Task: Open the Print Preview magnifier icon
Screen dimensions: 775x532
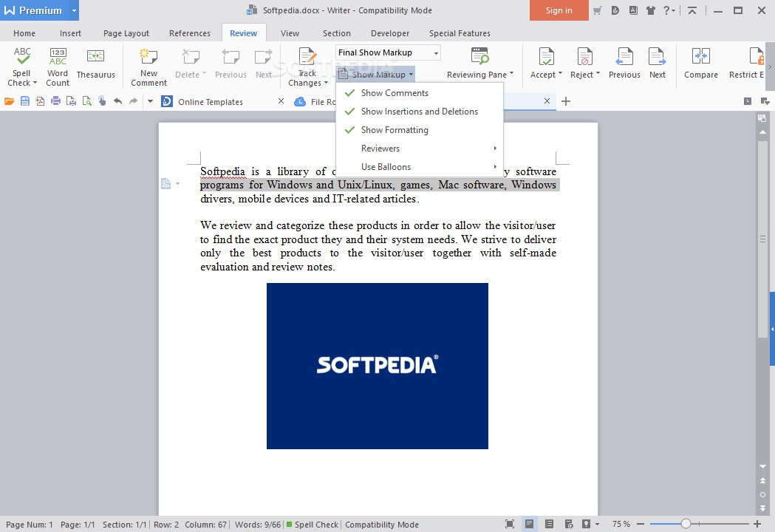Action: coord(87,101)
